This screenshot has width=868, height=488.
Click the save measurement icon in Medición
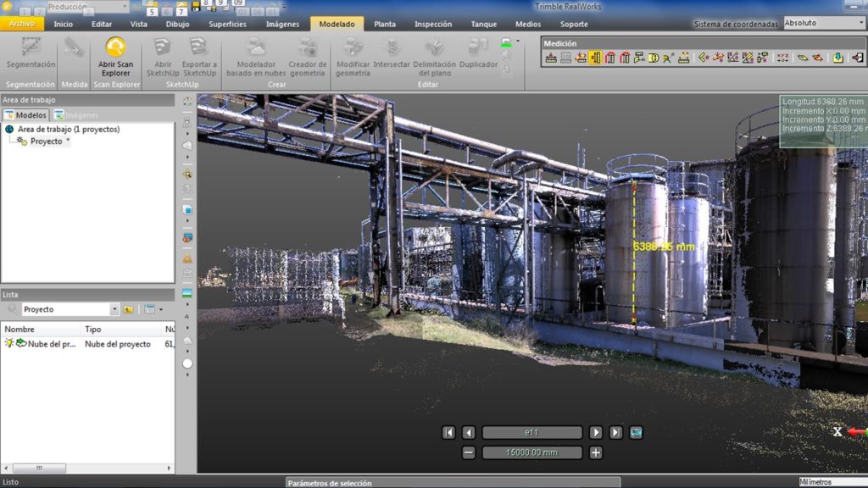point(837,58)
